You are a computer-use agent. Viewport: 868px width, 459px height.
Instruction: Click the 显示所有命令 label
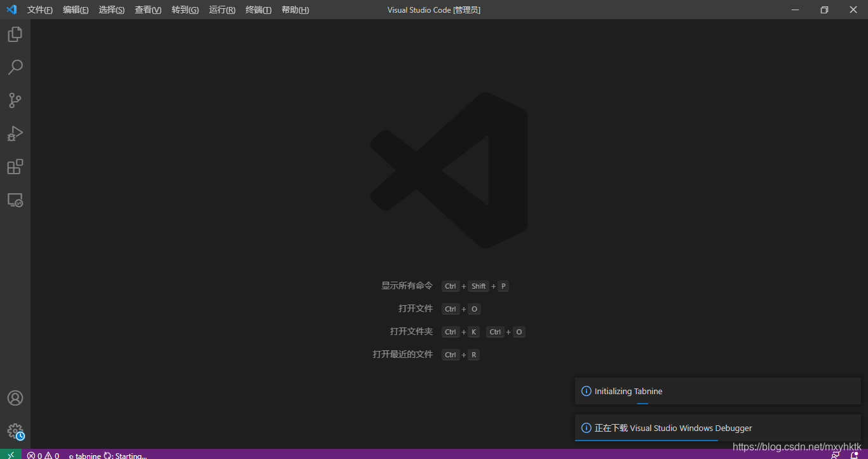[x=407, y=286]
